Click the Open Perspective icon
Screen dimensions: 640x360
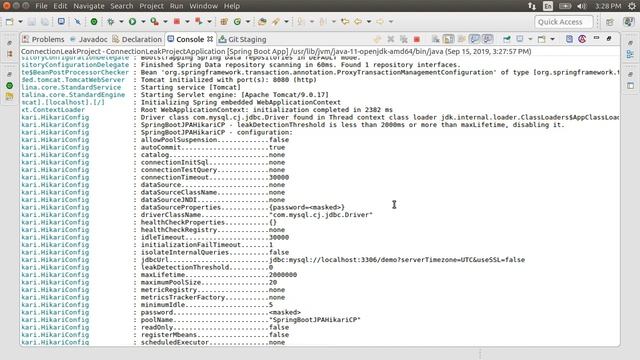(x=610, y=22)
